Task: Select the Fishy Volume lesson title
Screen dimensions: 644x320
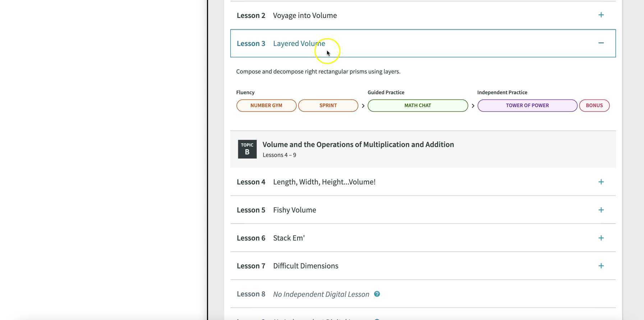Action: (x=294, y=210)
